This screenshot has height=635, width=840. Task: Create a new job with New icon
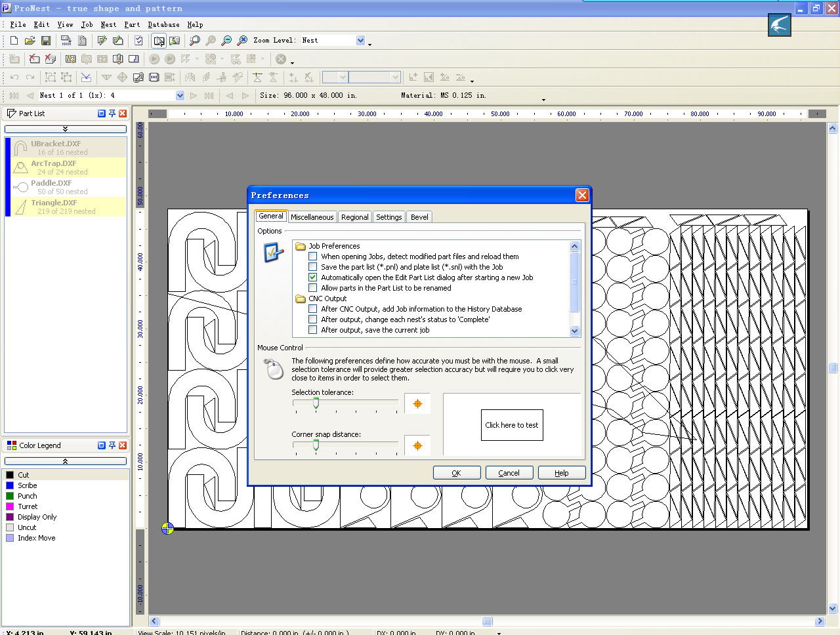pyautogui.click(x=14, y=41)
